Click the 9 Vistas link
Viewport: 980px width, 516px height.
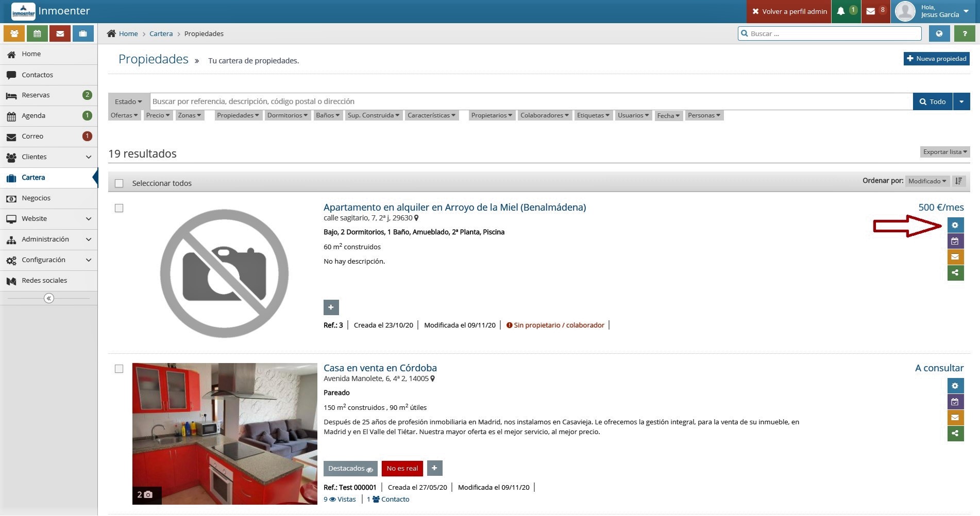click(x=340, y=499)
